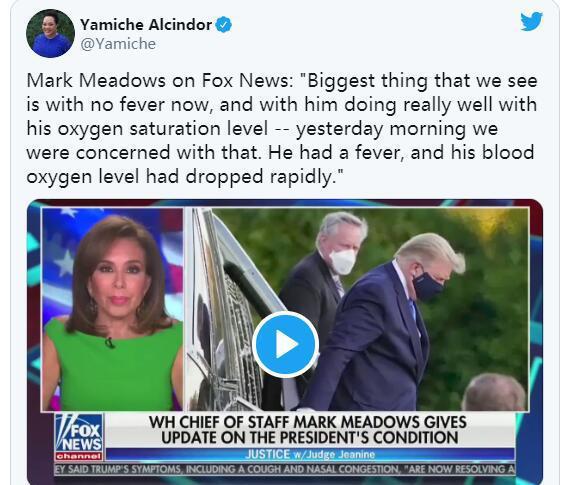Image resolution: width=569 pixels, height=485 pixels.
Task: Click the 'dropped rapidly' final tweet line
Action: tap(185, 177)
